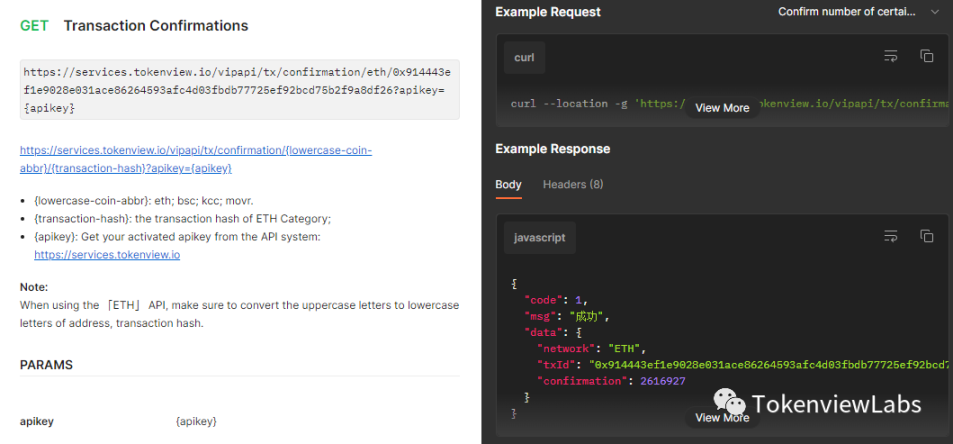
Task: Click the WeChat icon beside TokenviewLabs
Action: [x=729, y=402]
